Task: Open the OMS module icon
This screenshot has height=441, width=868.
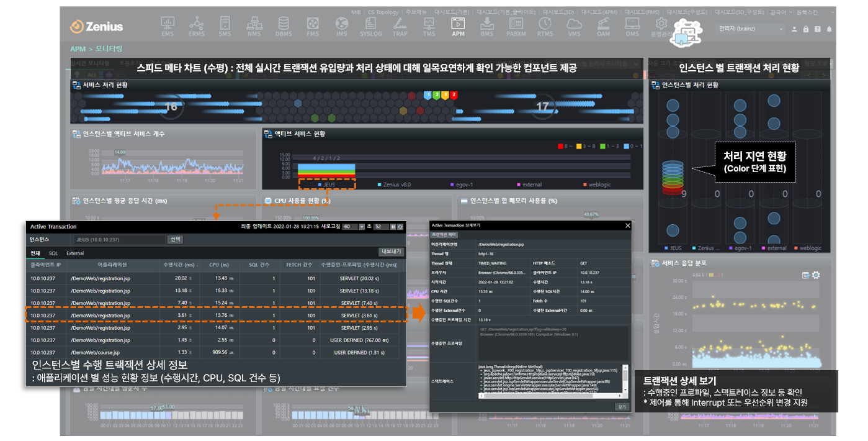Action: coord(632,26)
